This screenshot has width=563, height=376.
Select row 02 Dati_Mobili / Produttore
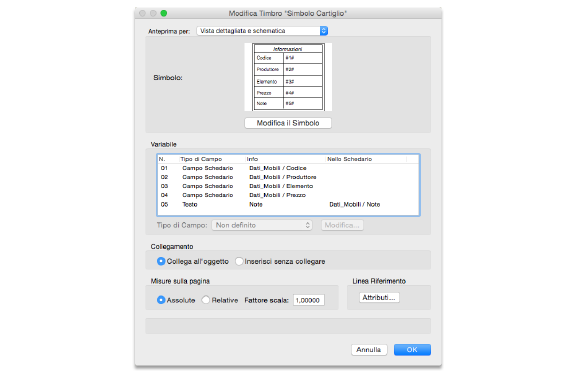[x=288, y=177]
